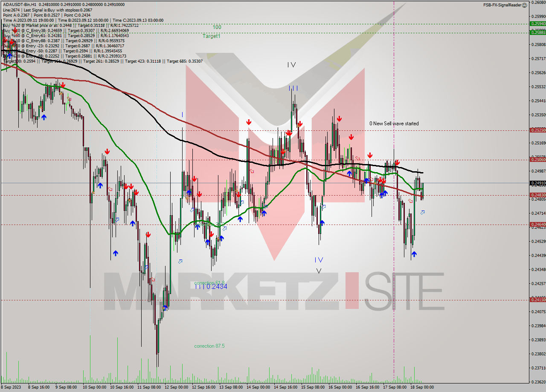Click the '9 Sep 08:00' time axis label
Screen dimensions: 546x392
coord(67,387)
